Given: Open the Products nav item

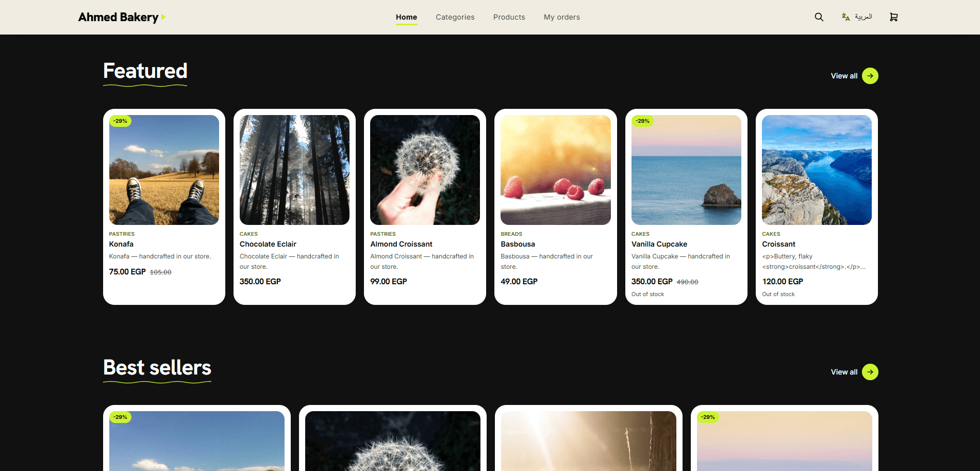Looking at the screenshot, I should [509, 17].
